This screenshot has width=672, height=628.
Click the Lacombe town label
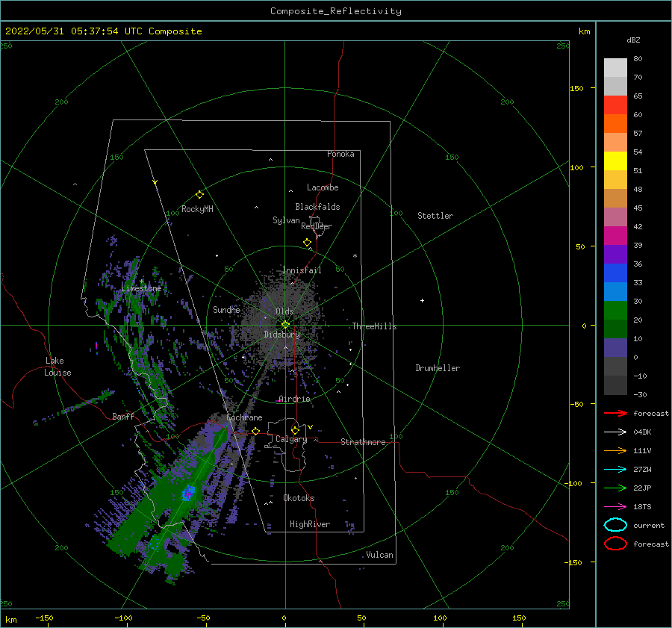[x=323, y=187]
